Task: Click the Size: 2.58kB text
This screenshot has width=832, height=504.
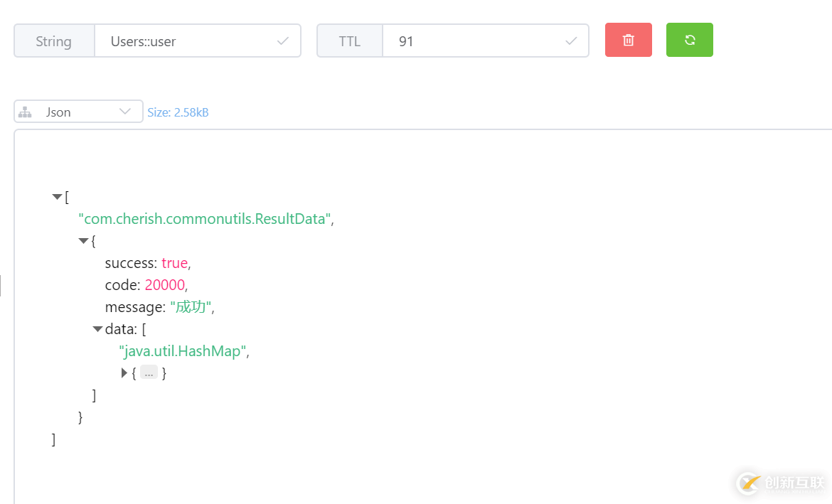Action: pos(178,112)
